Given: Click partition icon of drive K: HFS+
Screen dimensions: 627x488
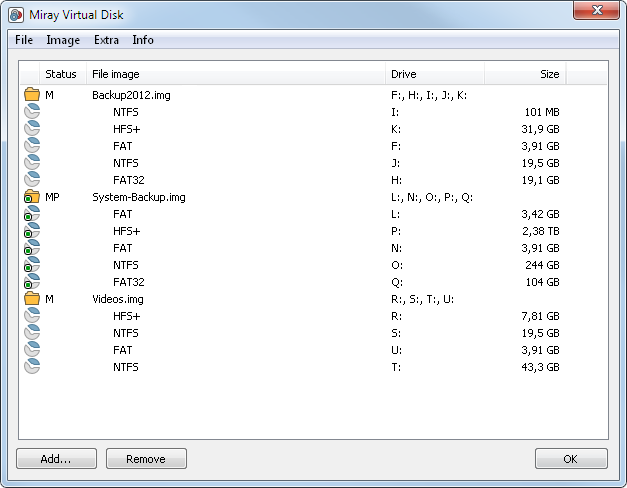Looking at the screenshot, I should click(x=32, y=129).
